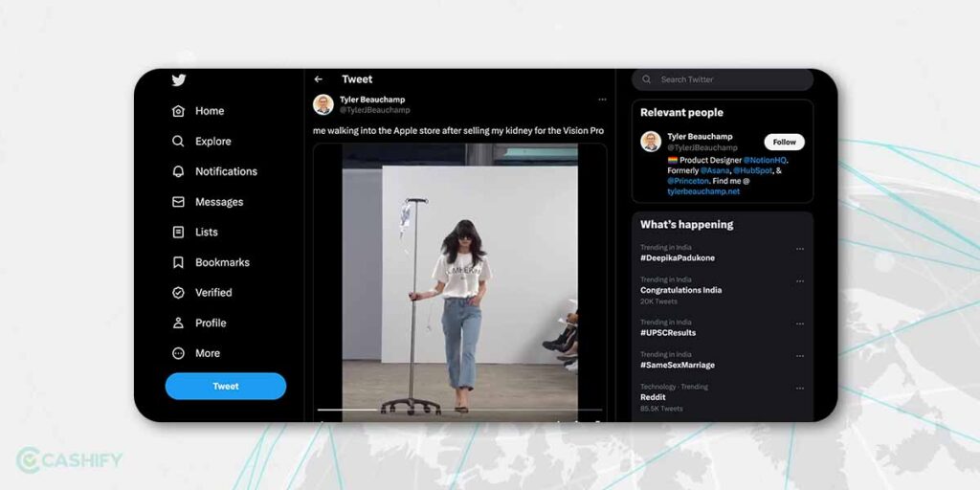Viewport: 980px width, 490px height.
Task: Open the Explore search icon
Action: (x=178, y=142)
